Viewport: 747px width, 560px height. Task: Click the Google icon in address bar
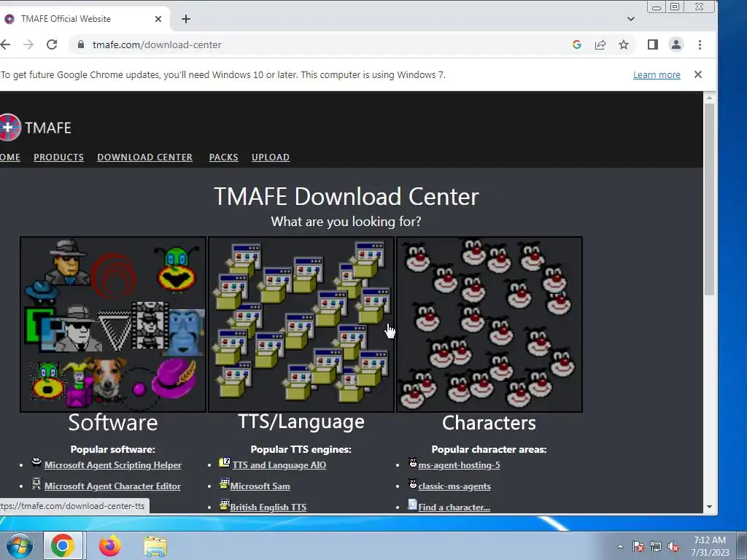tap(577, 44)
